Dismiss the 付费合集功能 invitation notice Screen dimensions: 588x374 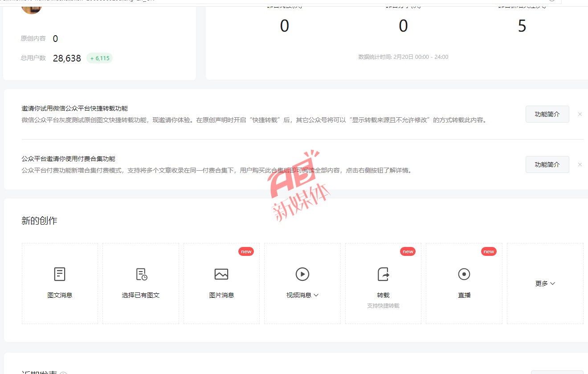[x=580, y=164]
